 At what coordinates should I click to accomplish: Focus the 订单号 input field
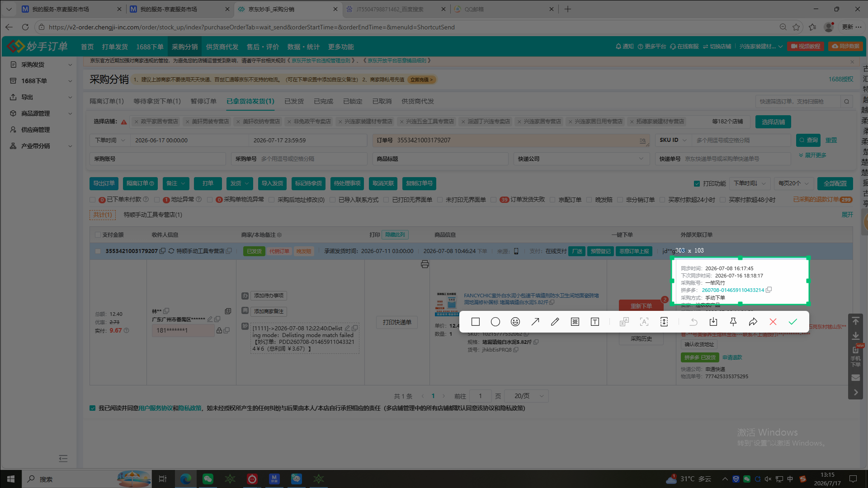coord(511,141)
